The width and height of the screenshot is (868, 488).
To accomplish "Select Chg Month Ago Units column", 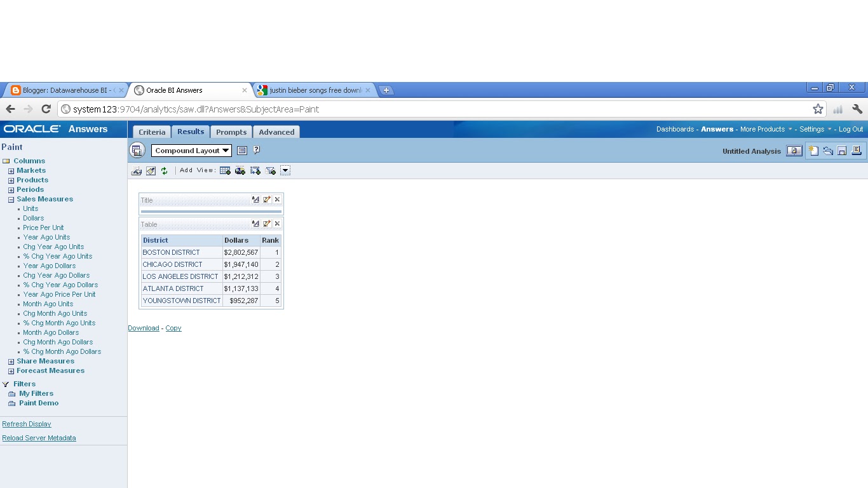I will pos(55,313).
